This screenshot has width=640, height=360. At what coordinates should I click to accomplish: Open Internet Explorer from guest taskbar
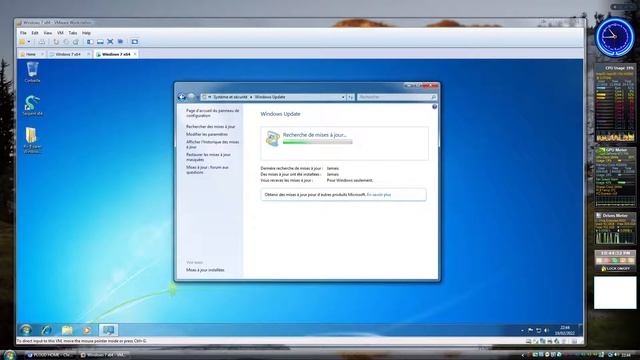point(46,330)
